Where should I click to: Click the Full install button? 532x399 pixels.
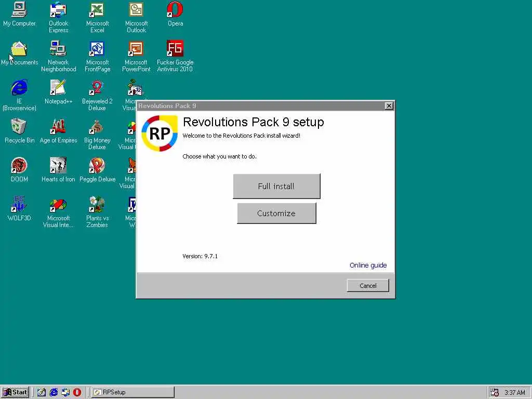(276, 187)
